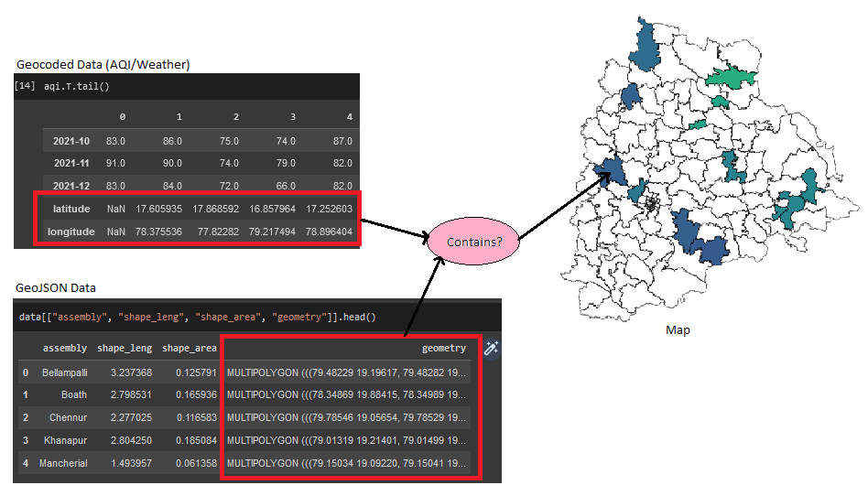Select the Mancherial assembly cell
868x496 pixels.
coord(63,463)
